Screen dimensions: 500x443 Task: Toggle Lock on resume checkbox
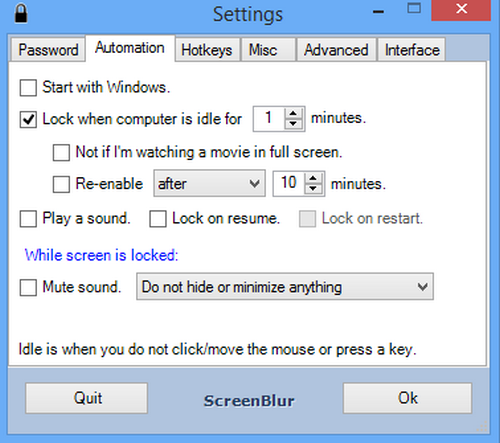158,219
